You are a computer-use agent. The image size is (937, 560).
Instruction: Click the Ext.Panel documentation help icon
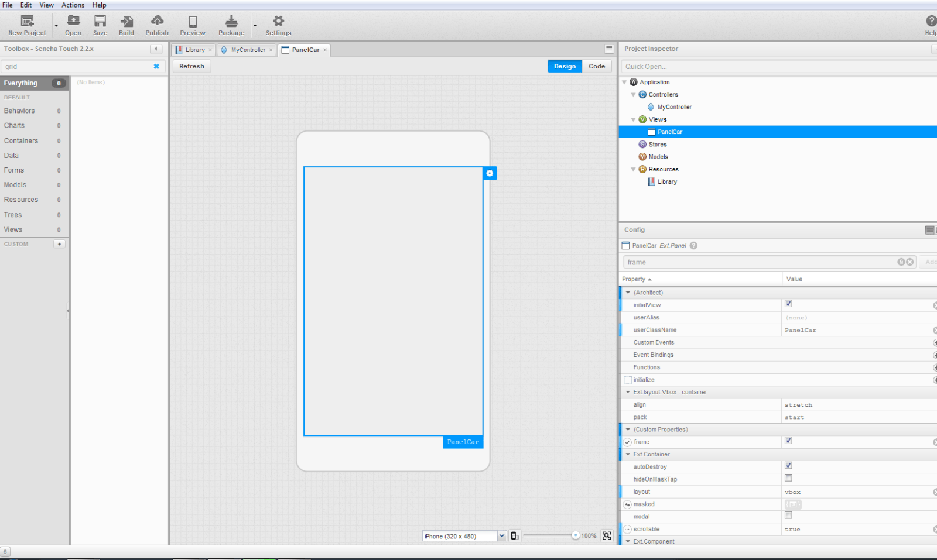[693, 246]
